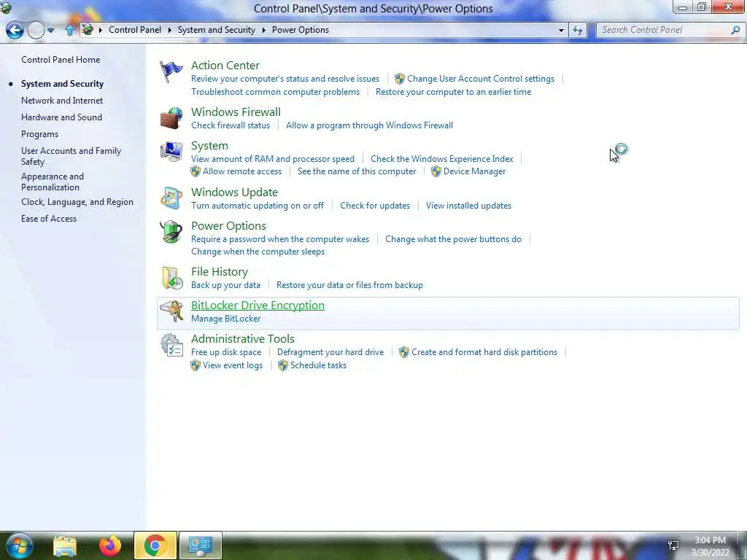Screen dimensions: 747x560
Task: Click Require a password when computer wakes
Action: tap(280, 239)
